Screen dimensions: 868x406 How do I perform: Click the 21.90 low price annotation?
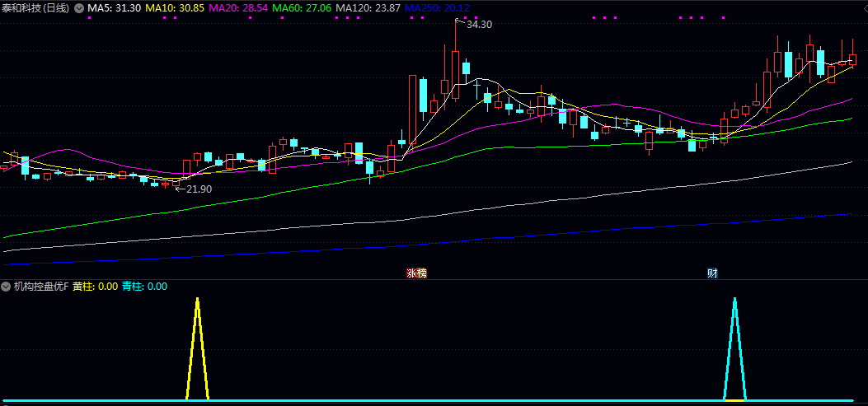[x=199, y=189]
